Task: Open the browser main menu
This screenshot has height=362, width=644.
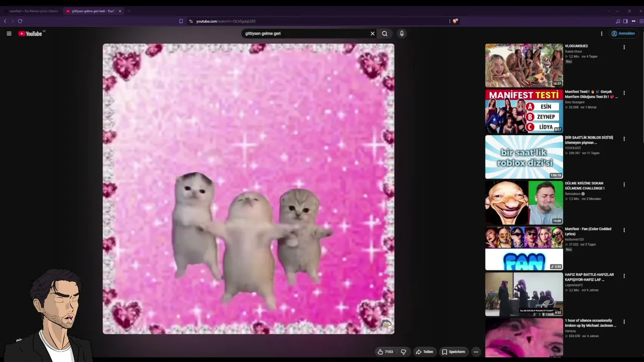Action: point(641,21)
